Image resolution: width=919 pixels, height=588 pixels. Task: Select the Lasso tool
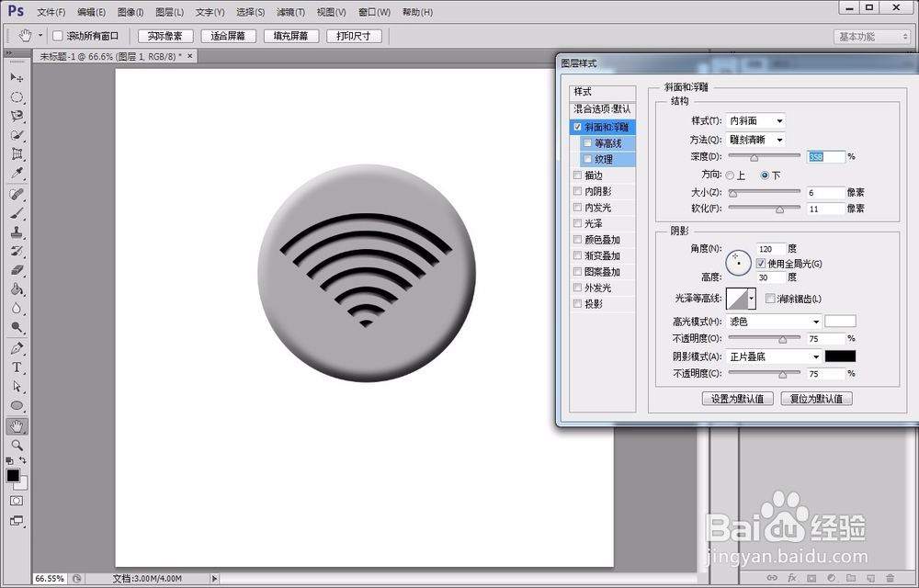[x=17, y=116]
